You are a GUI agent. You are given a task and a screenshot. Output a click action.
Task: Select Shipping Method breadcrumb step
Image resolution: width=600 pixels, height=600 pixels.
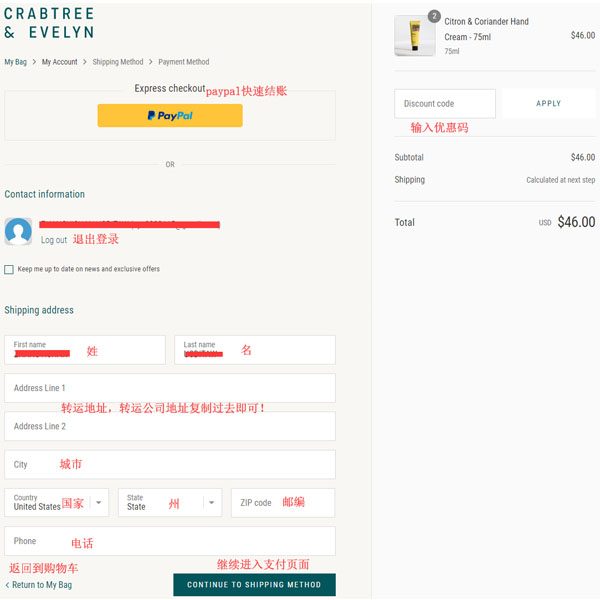(118, 62)
